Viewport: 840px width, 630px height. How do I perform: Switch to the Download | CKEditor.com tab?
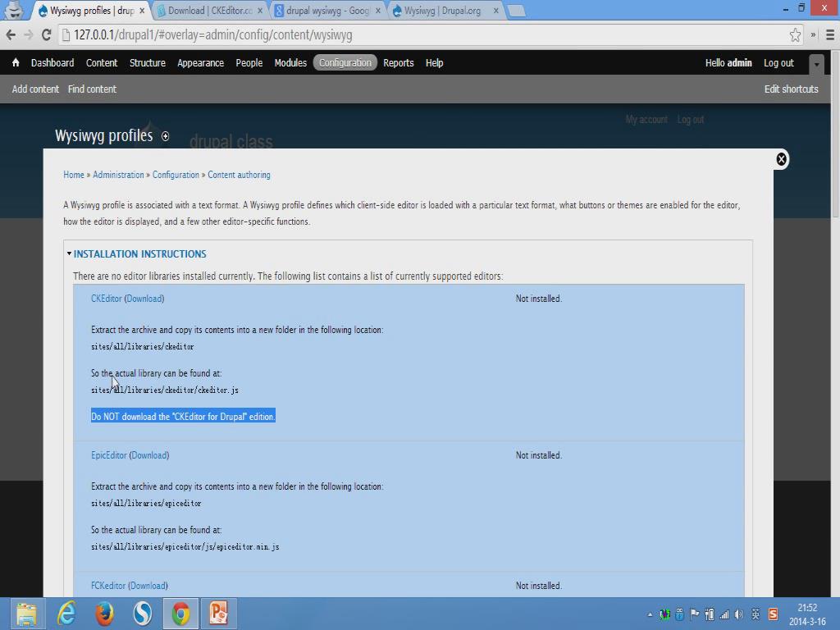[x=211, y=11]
